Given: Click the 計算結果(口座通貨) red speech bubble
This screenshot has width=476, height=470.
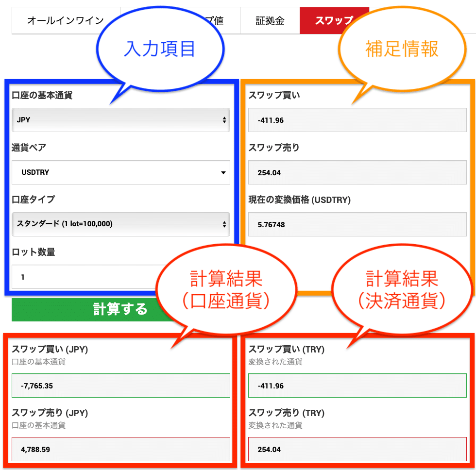Looking at the screenshot, I should click(226, 289).
